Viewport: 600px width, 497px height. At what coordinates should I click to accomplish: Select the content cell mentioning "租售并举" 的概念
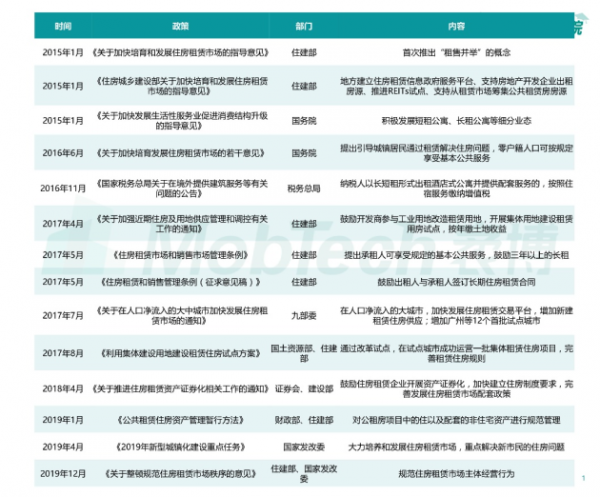pyautogui.click(x=456, y=52)
